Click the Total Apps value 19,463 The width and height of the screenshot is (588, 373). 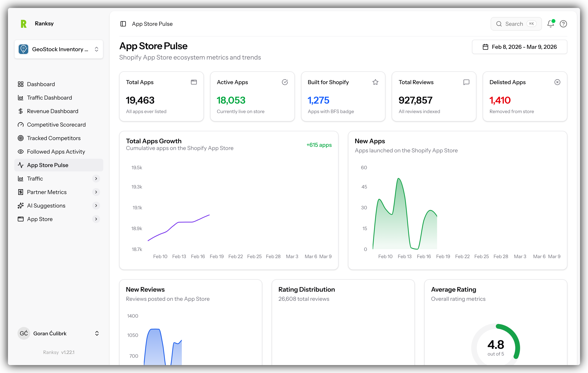pyautogui.click(x=140, y=100)
